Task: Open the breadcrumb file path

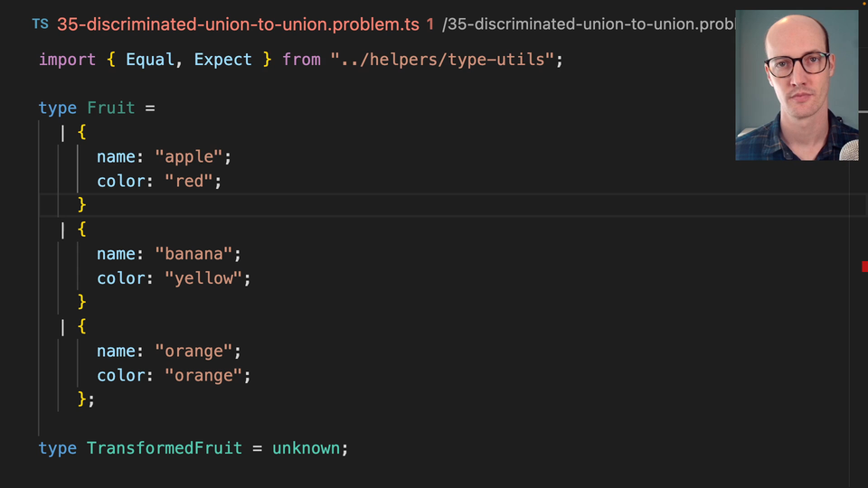Action: point(588,24)
